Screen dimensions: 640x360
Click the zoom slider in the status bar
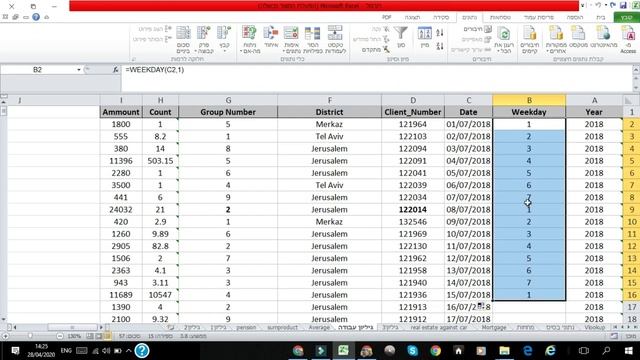click(30, 336)
